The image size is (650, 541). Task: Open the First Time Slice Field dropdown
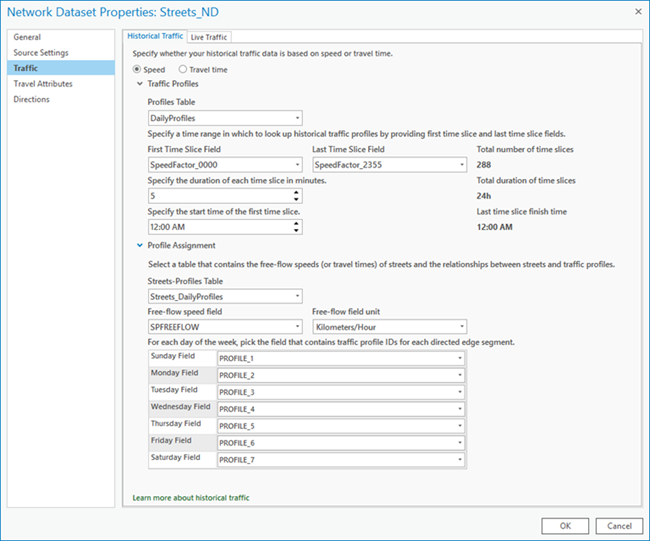(297, 164)
